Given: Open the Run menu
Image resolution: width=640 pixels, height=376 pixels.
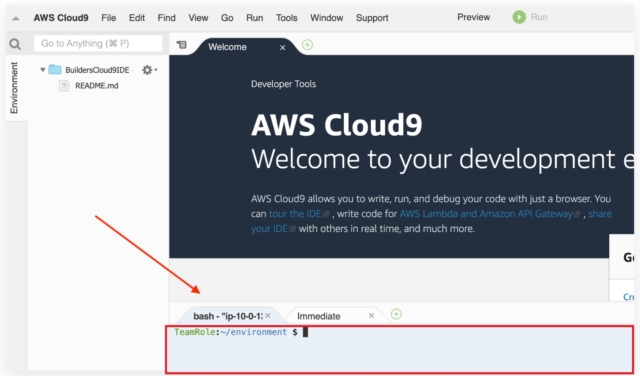Looking at the screenshot, I should [254, 18].
